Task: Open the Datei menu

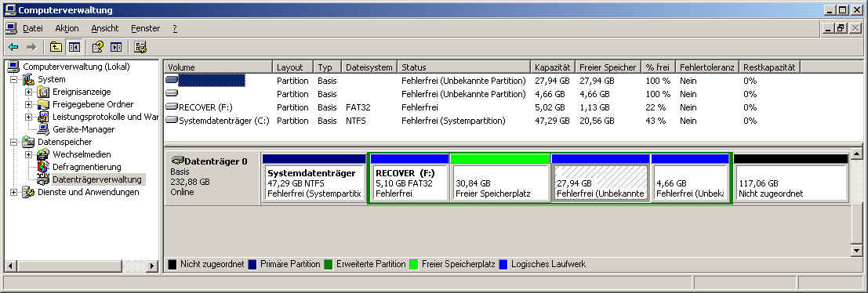Action: click(x=33, y=28)
